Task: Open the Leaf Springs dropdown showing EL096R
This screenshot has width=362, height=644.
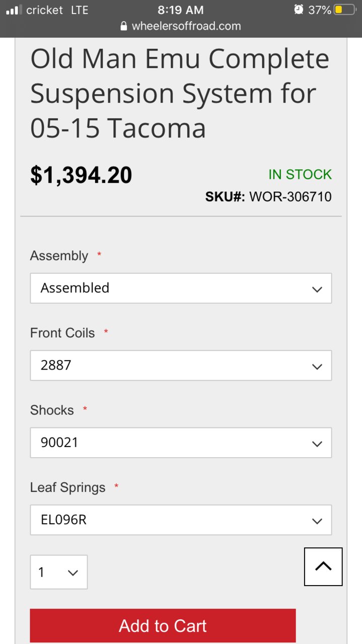Action: [x=181, y=520]
